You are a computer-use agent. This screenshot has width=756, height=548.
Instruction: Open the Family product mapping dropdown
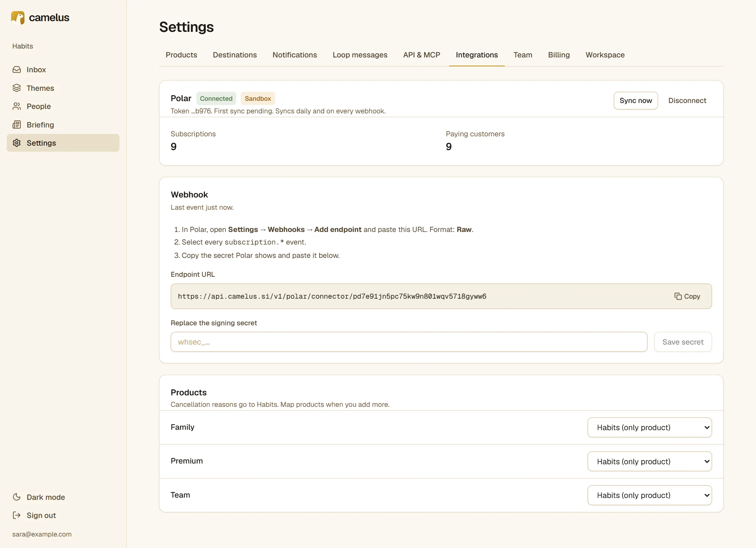pos(650,427)
